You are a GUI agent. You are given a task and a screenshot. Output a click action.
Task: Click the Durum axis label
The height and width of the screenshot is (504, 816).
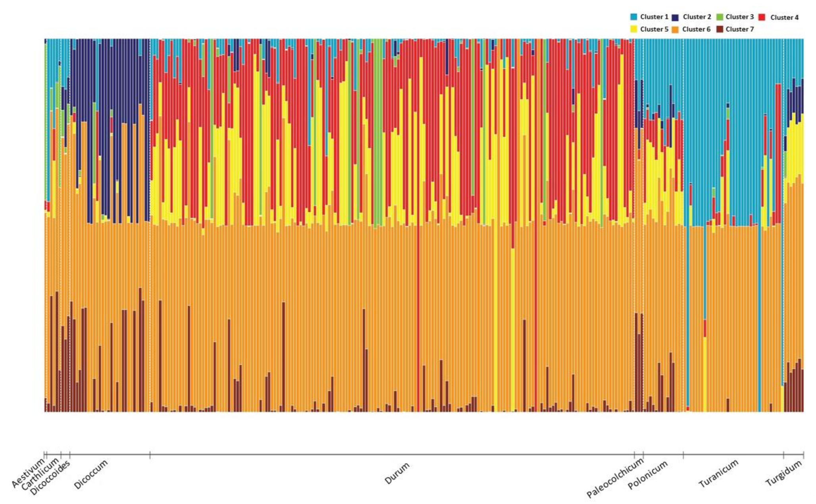point(397,473)
